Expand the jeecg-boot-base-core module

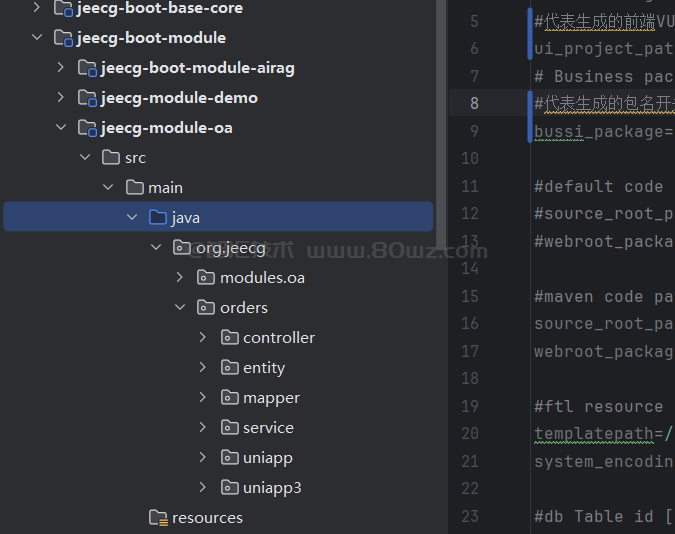(37, 7)
